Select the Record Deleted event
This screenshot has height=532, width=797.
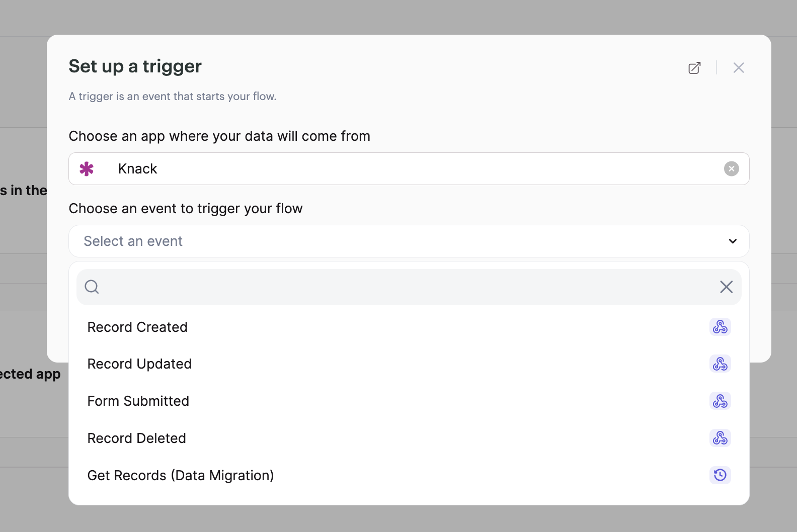(137, 438)
